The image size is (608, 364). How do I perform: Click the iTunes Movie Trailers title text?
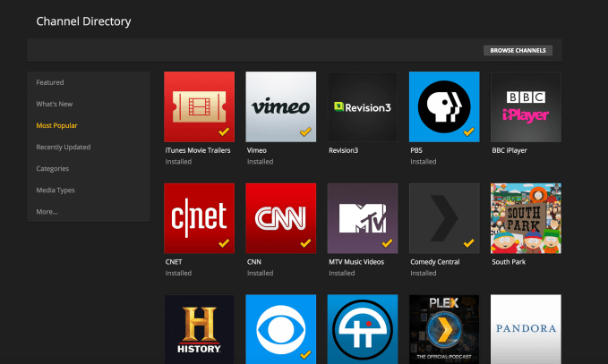[198, 150]
